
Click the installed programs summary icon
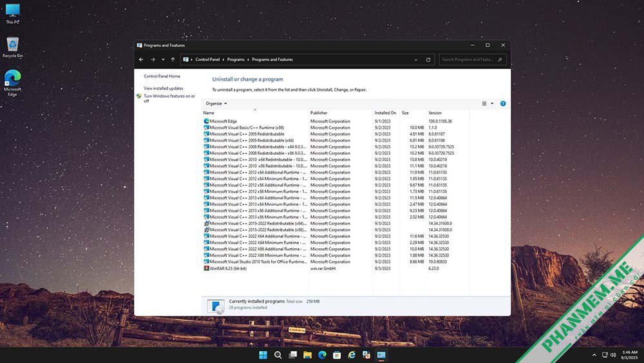[216, 306]
